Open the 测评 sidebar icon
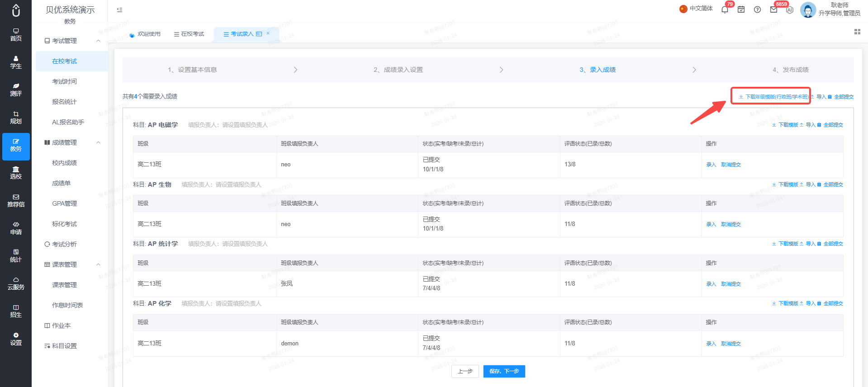 point(16,90)
